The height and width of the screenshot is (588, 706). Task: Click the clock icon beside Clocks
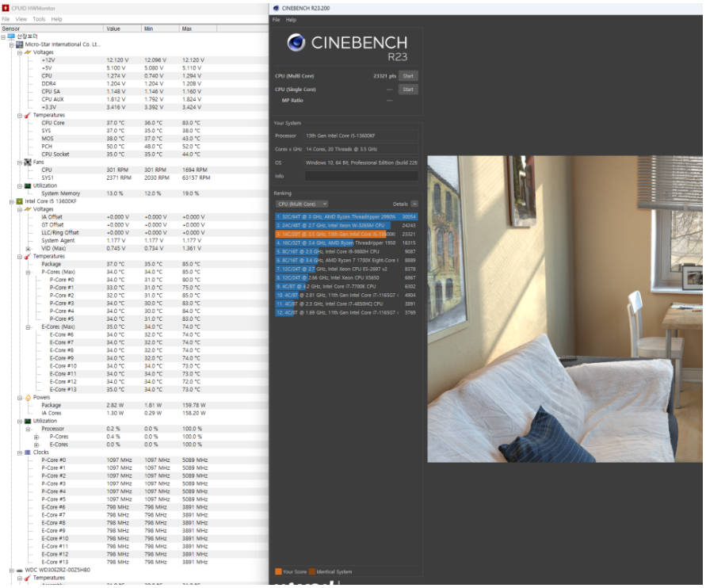pos(28,452)
